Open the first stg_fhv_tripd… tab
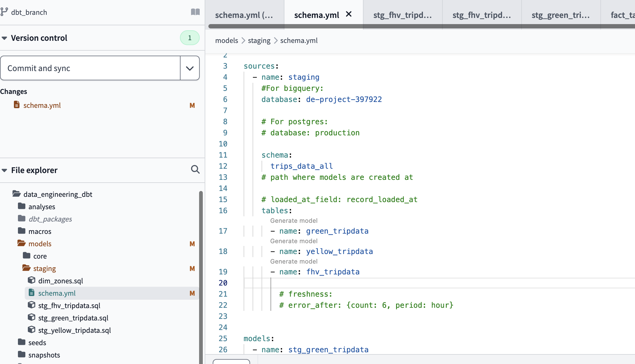This screenshot has width=635, height=364. tap(403, 15)
